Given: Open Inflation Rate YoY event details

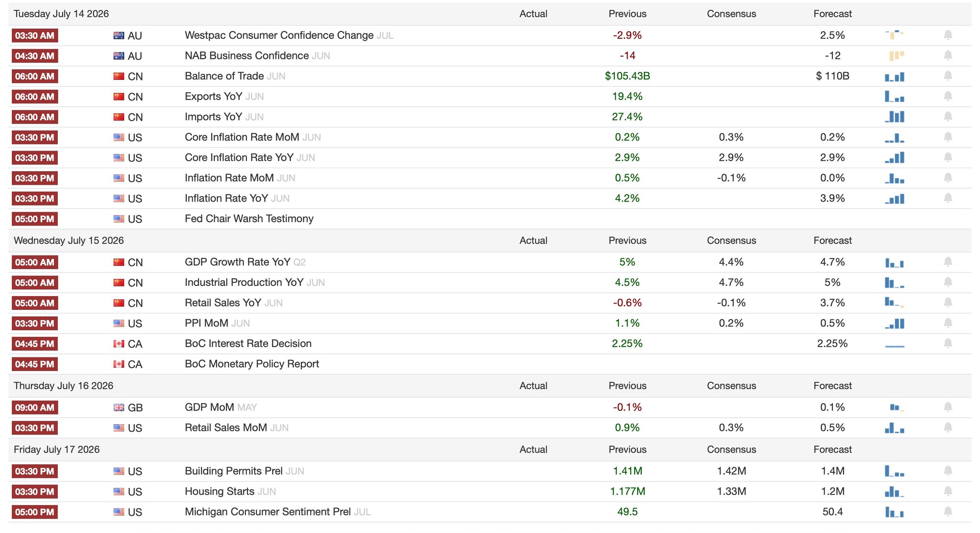Looking at the screenshot, I should click(x=226, y=198).
